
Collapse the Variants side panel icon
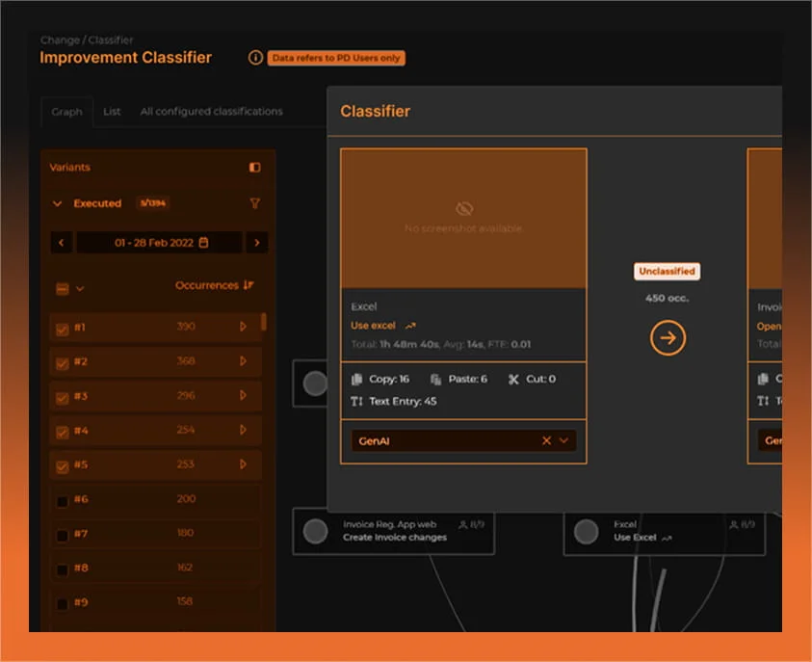click(254, 168)
